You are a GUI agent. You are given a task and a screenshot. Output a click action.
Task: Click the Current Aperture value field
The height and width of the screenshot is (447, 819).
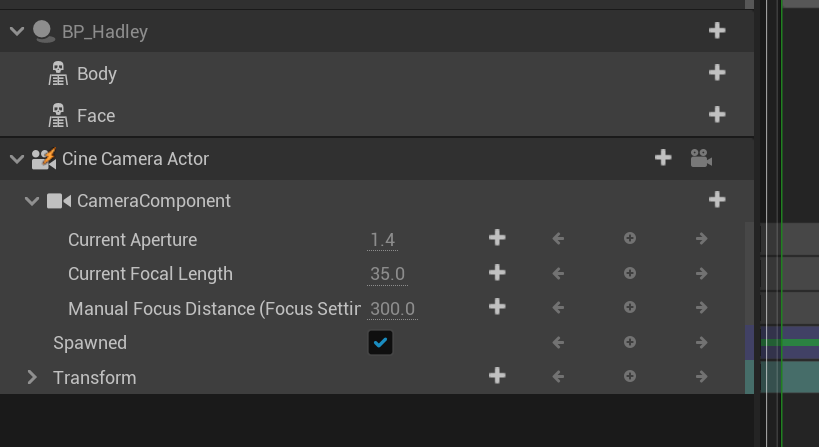click(383, 240)
